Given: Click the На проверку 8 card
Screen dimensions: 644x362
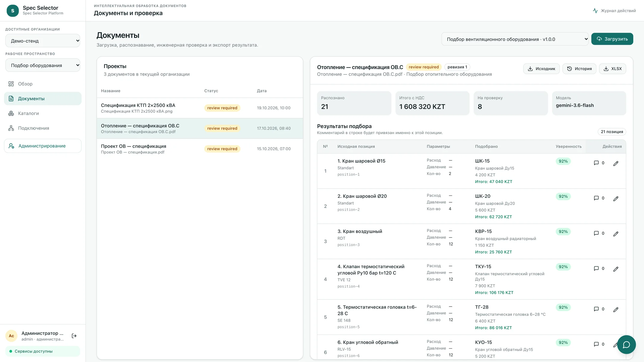Looking at the screenshot, I should tap(511, 103).
